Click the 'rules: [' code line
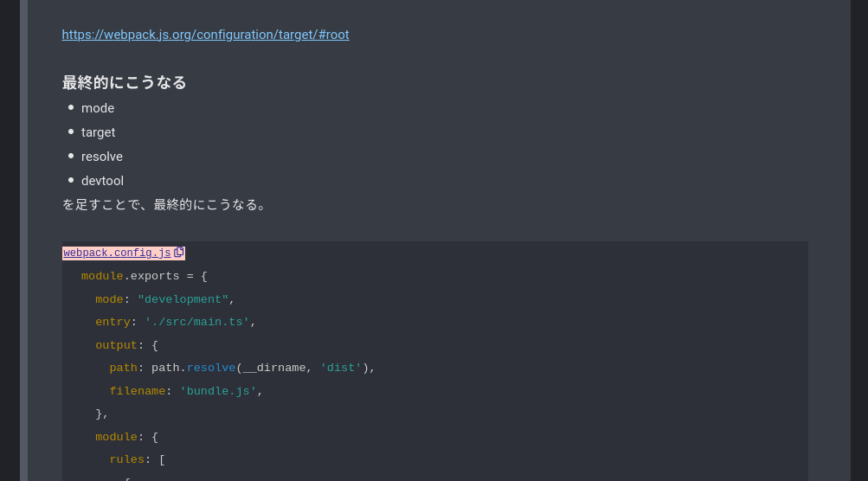This screenshot has width=868, height=481. 138,460
